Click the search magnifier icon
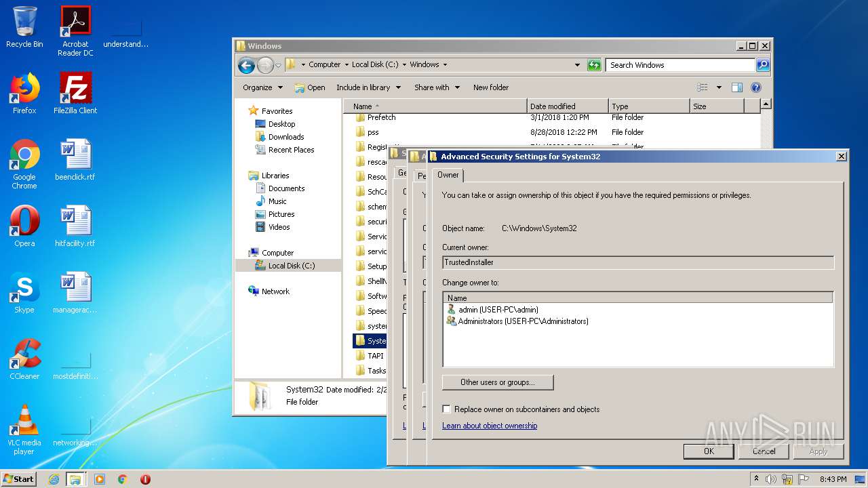This screenshot has width=868, height=488. [763, 65]
